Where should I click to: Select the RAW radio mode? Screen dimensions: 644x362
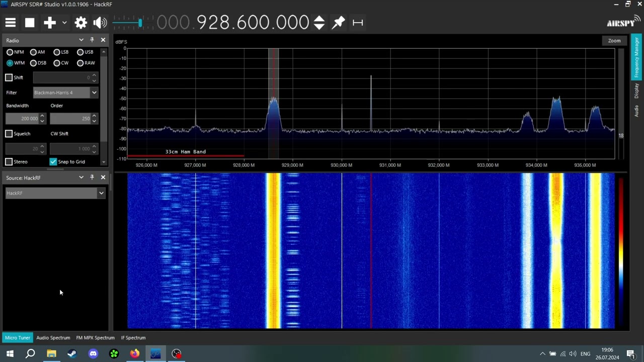[x=86, y=63]
